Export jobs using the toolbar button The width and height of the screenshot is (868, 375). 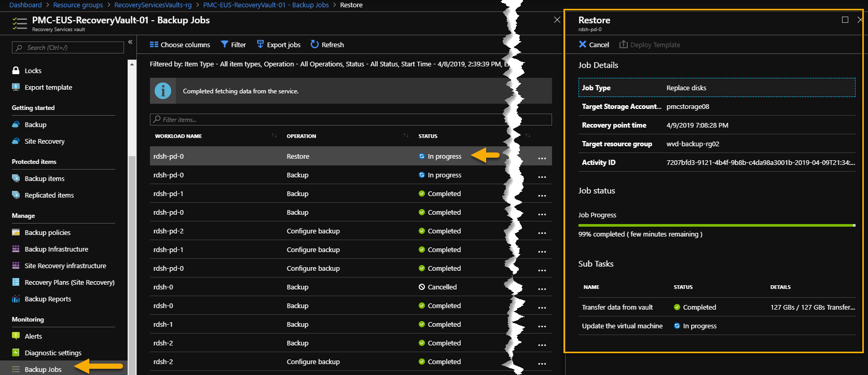pyautogui.click(x=279, y=45)
